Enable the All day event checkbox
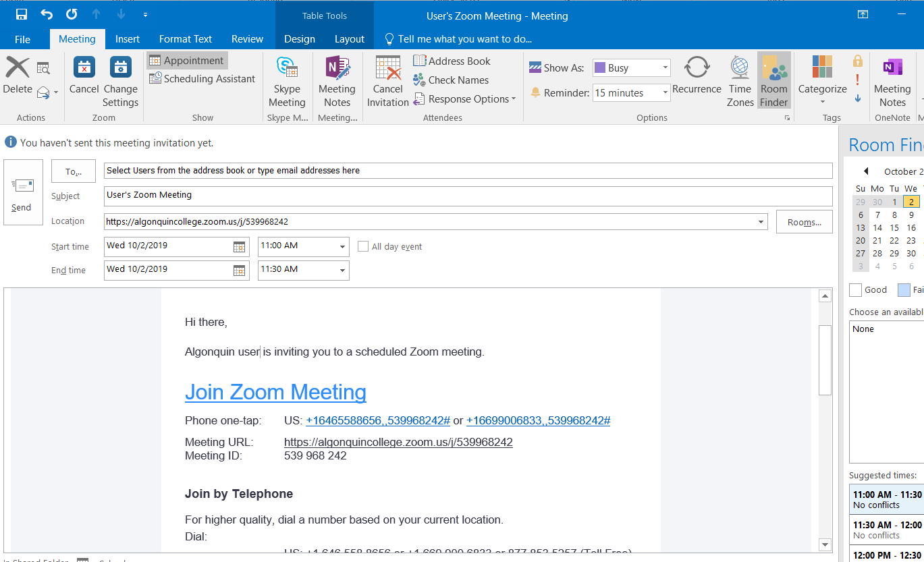The image size is (924, 562). click(x=363, y=246)
